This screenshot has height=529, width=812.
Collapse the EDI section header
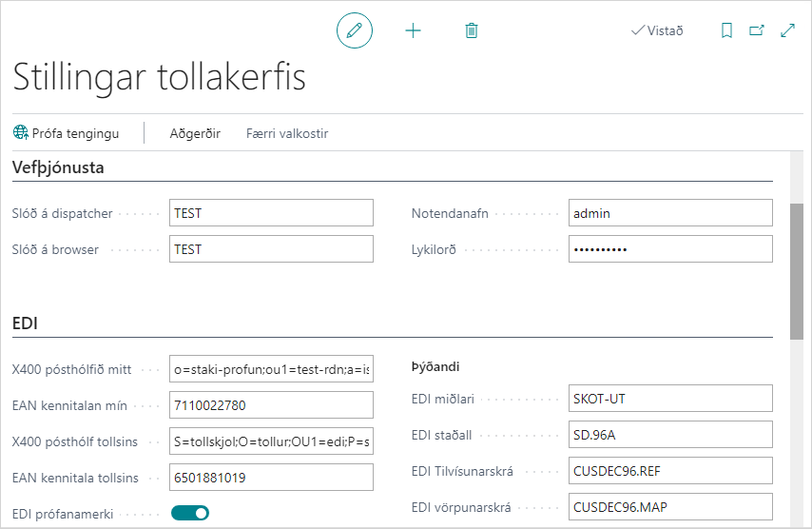click(25, 323)
